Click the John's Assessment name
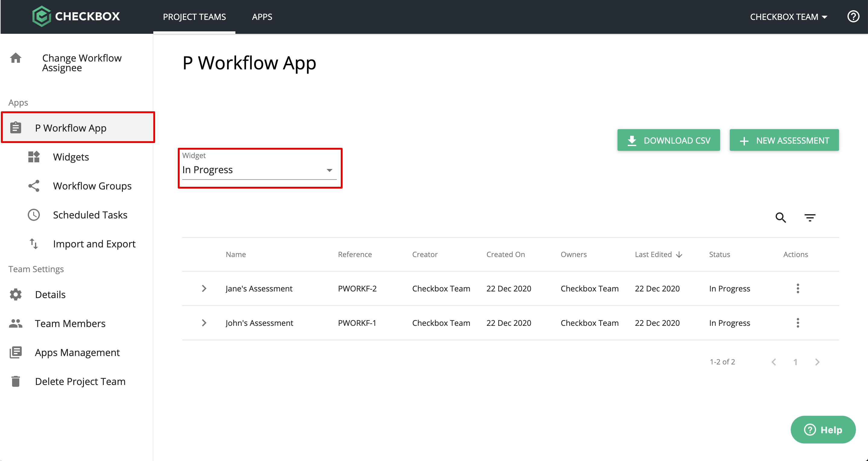This screenshot has width=868, height=461. coord(259,323)
